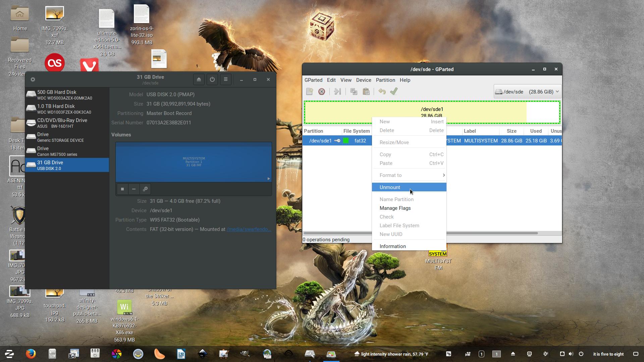Image resolution: width=644 pixels, height=362 pixels.
Task: Open the Disks hamburger menu button
Action: click(225, 79)
